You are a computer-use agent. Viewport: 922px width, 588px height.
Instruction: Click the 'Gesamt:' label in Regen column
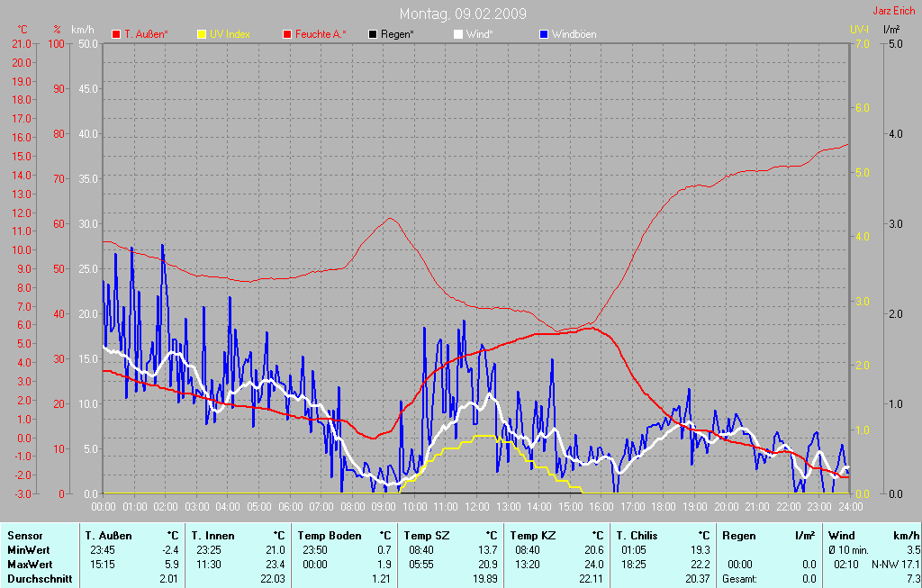coord(740,579)
